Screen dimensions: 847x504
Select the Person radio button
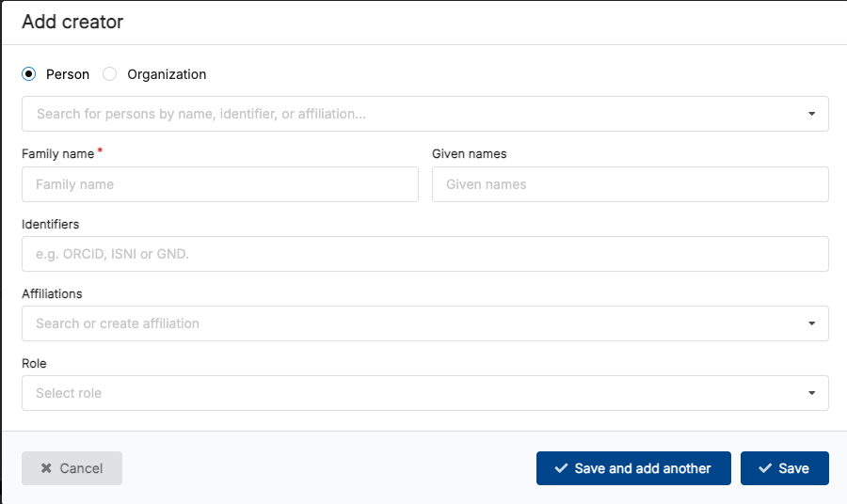[29, 74]
